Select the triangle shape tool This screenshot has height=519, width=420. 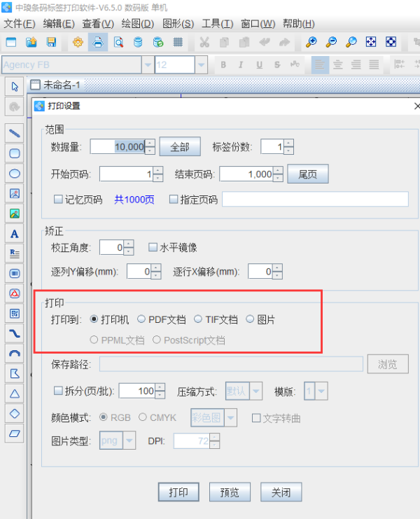coord(14,394)
